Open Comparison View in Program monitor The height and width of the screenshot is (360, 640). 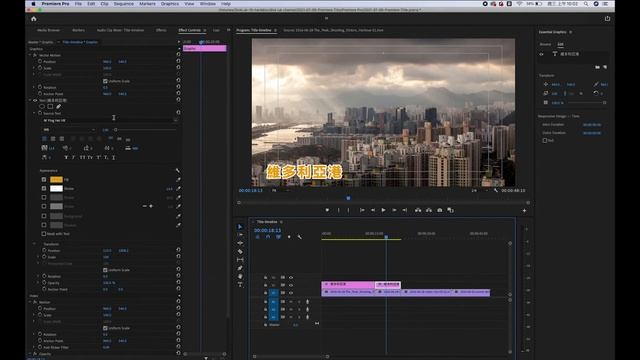point(451,210)
